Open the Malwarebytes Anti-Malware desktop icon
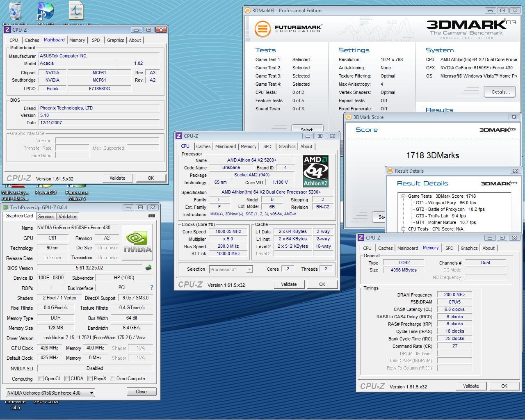The image size is (525, 420). (15, 192)
